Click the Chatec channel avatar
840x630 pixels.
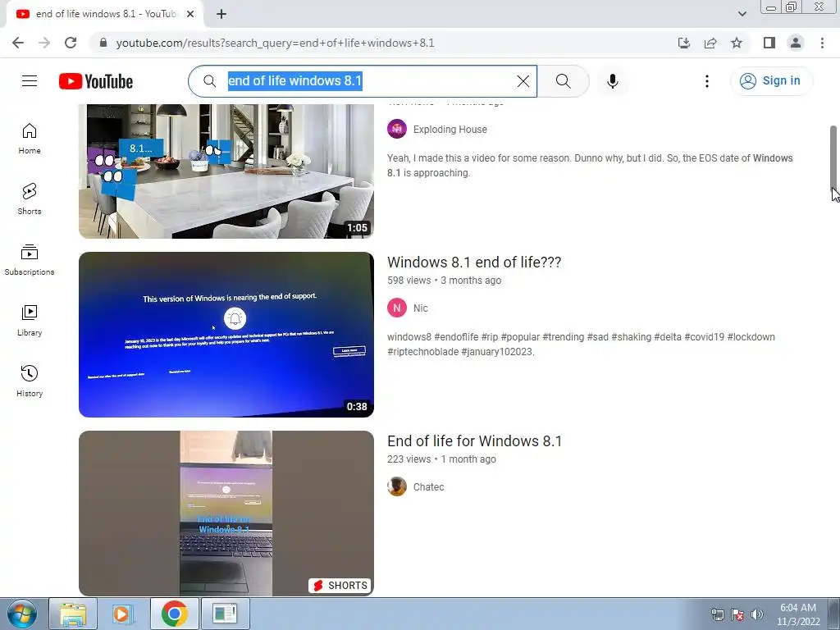[x=397, y=487]
